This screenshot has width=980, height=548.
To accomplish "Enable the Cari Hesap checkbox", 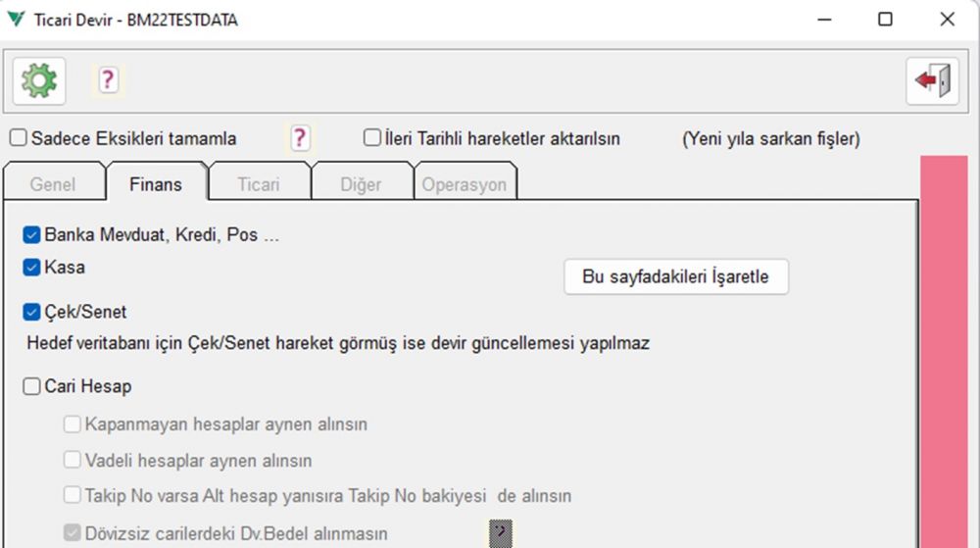I will pyautogui.click(x=32, y=386).
